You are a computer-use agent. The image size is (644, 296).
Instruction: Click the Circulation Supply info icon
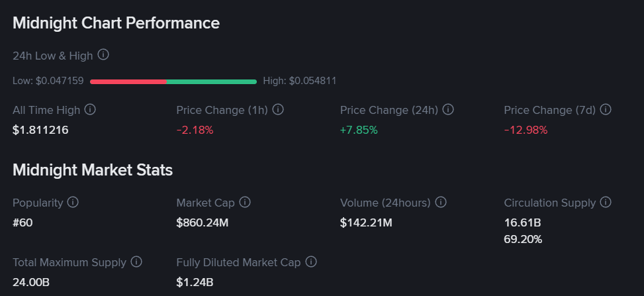click(x=606, y=202)
